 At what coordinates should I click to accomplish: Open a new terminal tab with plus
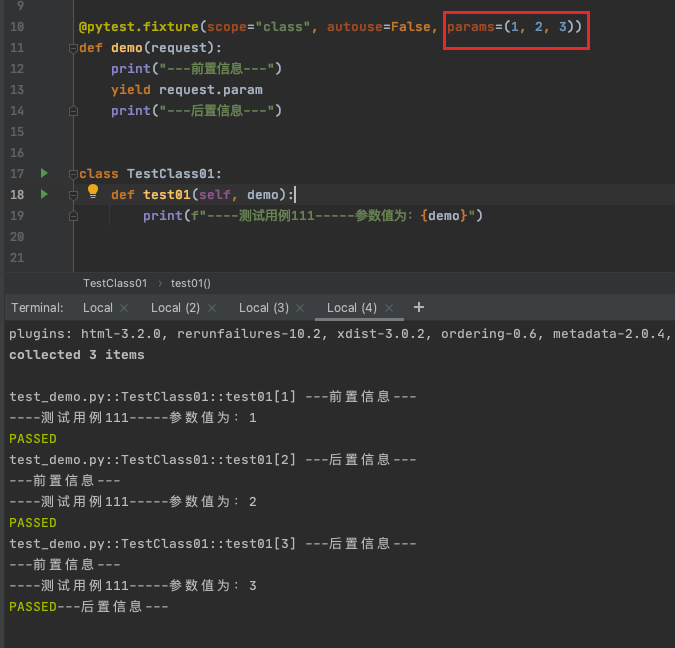tap(419, 307)
